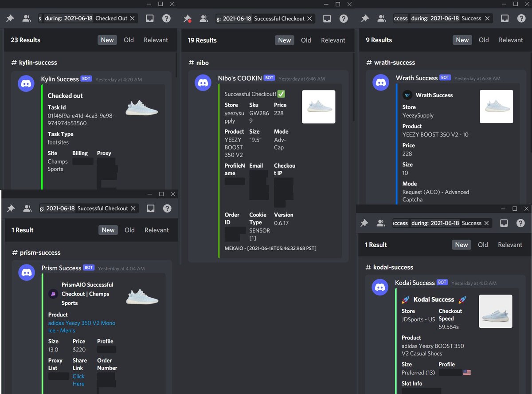This screenshot has width=532, height=394.
Task: Open inbox in kodai-success window
Action: coord(504,223)
